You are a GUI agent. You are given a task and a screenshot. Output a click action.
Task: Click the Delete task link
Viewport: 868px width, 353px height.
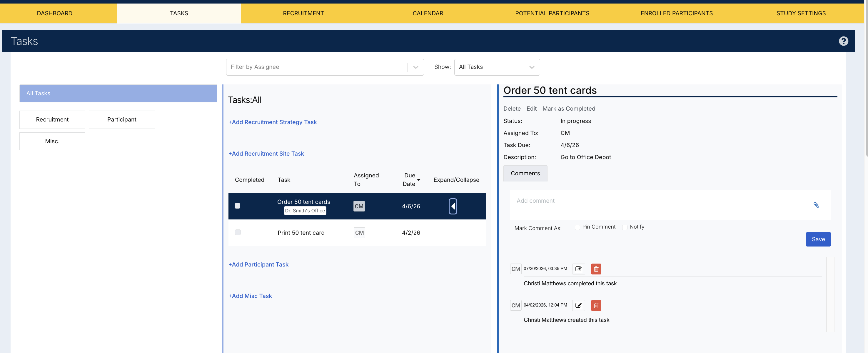point(512,109)
